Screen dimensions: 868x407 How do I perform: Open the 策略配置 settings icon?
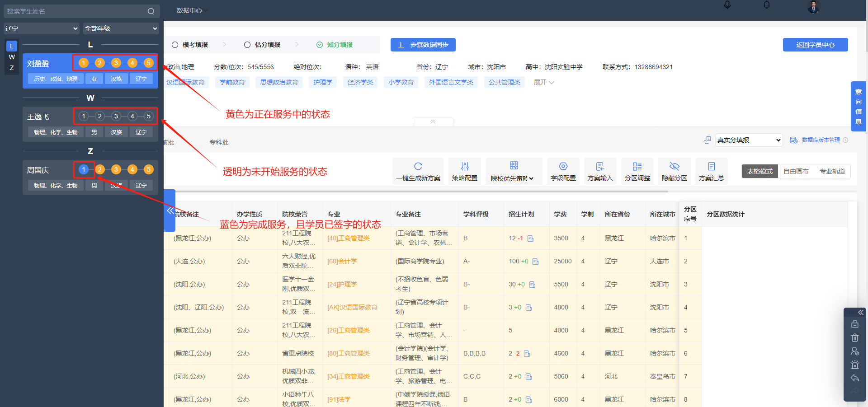coord(464,171)
